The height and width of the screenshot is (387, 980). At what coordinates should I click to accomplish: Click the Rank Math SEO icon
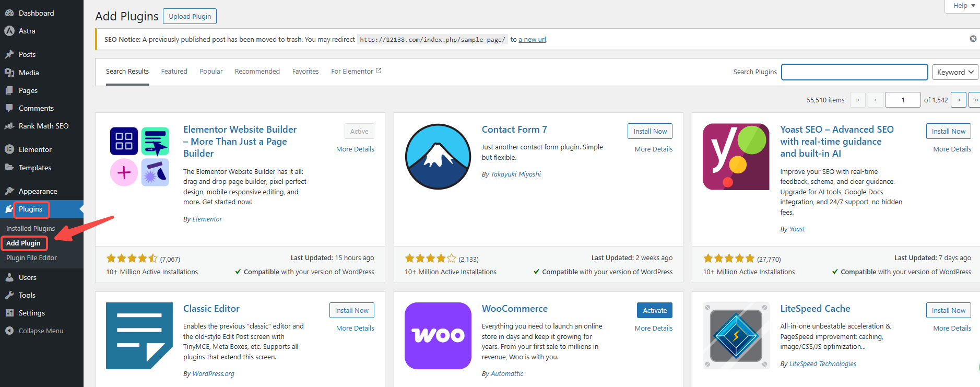9,126
